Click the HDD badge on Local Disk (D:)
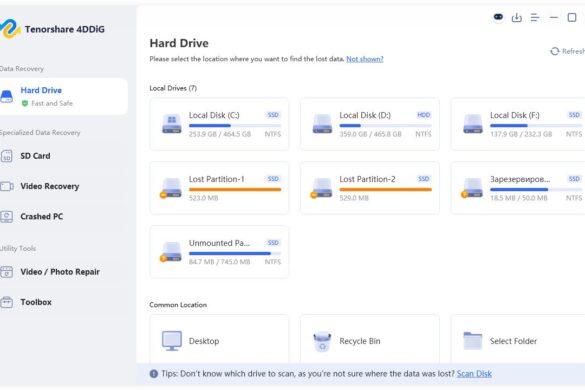Image resolution: width=585 pixels, height=390 pixels. coord(423,115)
